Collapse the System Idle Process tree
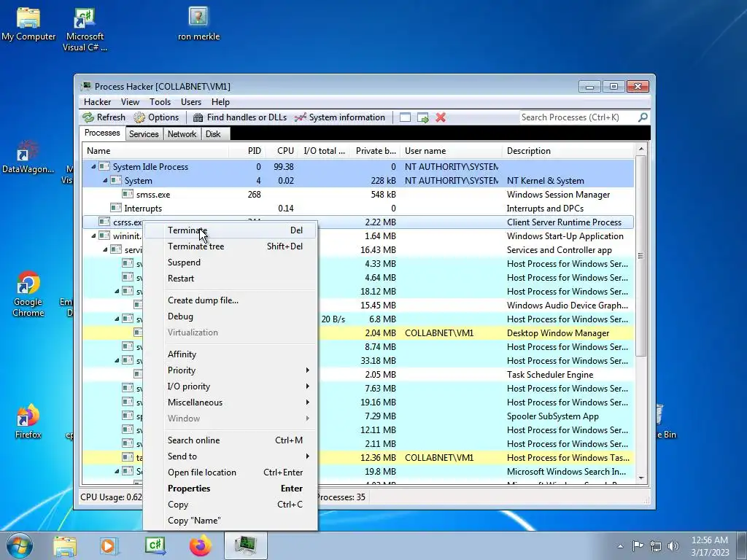The height and width of the screenshot is (560, 747). (93, 167)
